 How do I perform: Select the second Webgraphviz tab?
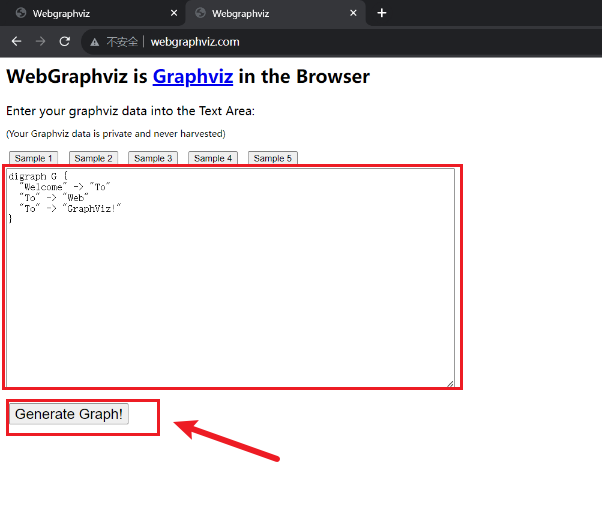[x=276, y=13]
